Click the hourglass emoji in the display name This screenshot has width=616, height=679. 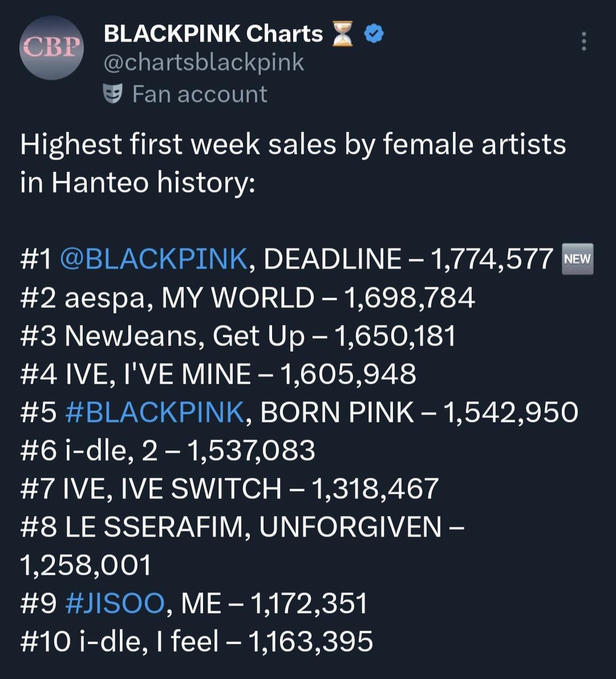[x=342, y=32]
